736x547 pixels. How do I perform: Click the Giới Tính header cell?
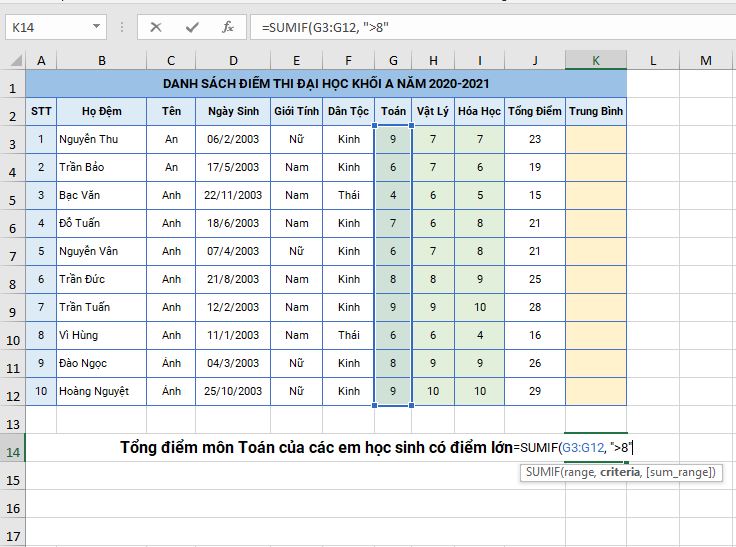point(297,112)
